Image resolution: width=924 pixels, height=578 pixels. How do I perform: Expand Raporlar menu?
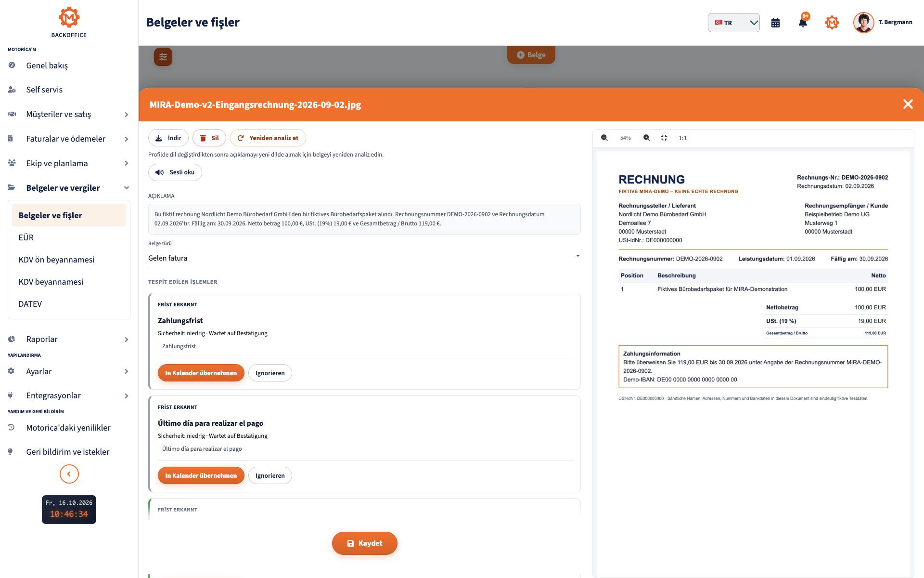[x=69, y=339]
